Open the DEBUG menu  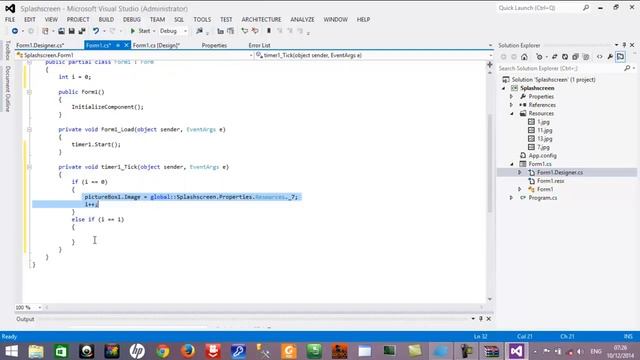coord(132,20)
